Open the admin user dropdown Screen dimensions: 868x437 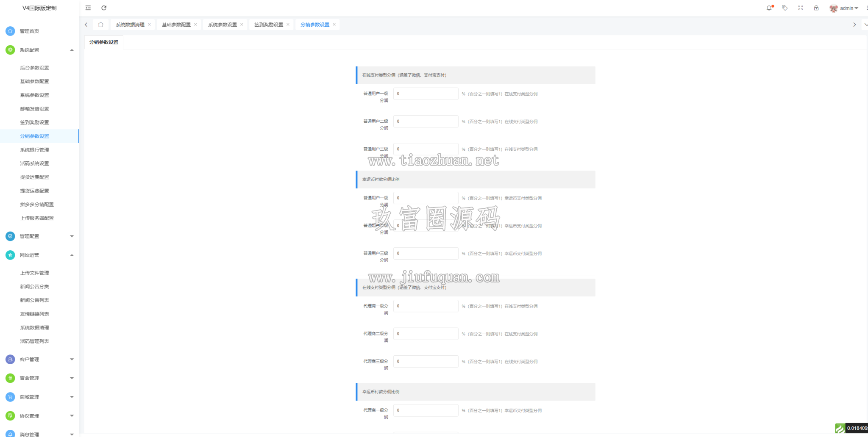(x=843, y=8)
